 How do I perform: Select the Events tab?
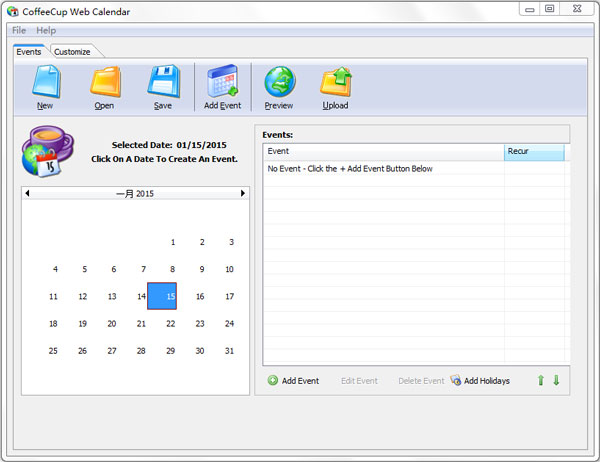click(x=29, y=52)
